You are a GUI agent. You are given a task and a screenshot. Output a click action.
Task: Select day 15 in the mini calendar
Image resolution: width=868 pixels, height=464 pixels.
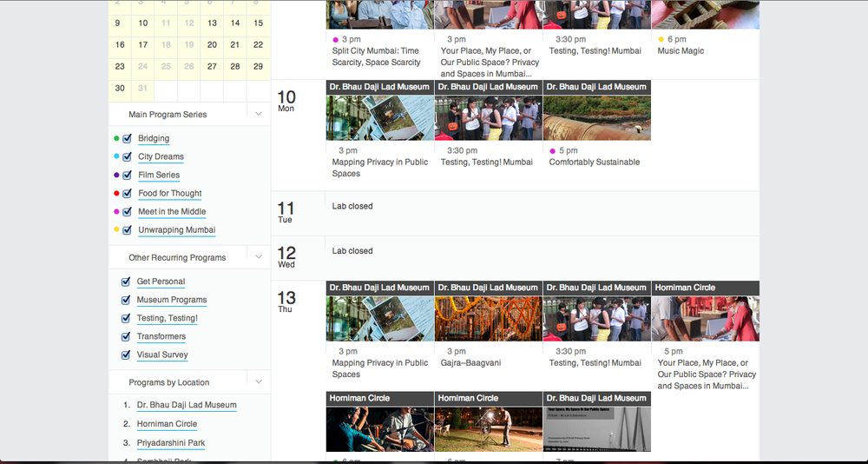coord(258,23)
